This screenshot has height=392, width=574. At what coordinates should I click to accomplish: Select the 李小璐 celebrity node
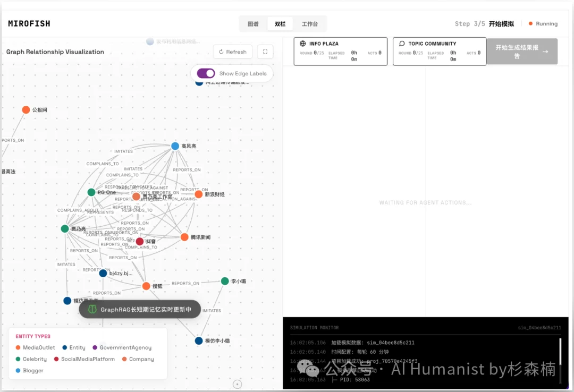[x=225, y=281]
